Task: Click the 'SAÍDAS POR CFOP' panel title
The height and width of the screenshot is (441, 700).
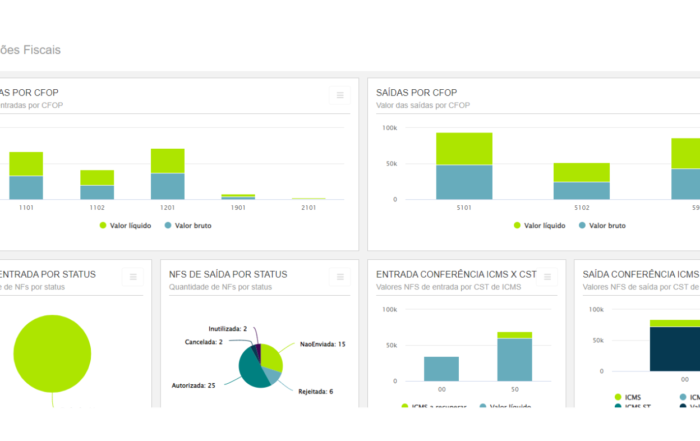Action: click(x=417, y=92)
